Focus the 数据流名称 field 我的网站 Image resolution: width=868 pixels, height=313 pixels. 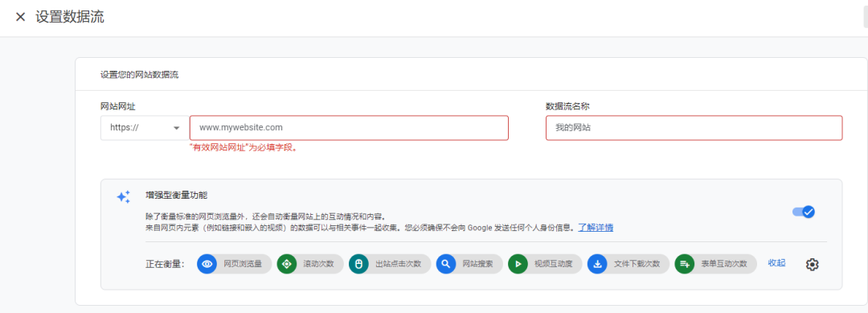[694, 127]
